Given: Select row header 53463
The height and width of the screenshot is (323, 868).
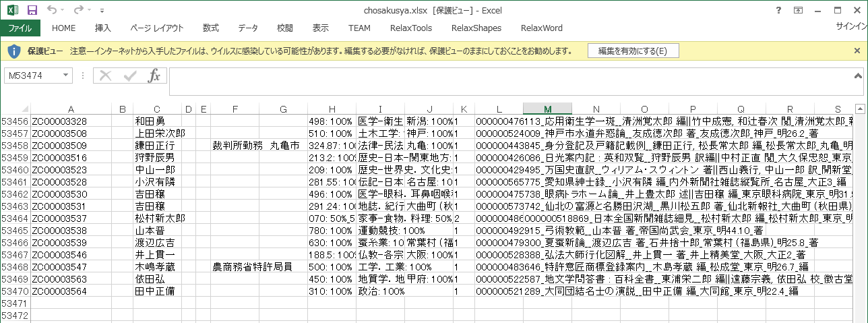Looking at the screenshot, I should tap(15, 206).
